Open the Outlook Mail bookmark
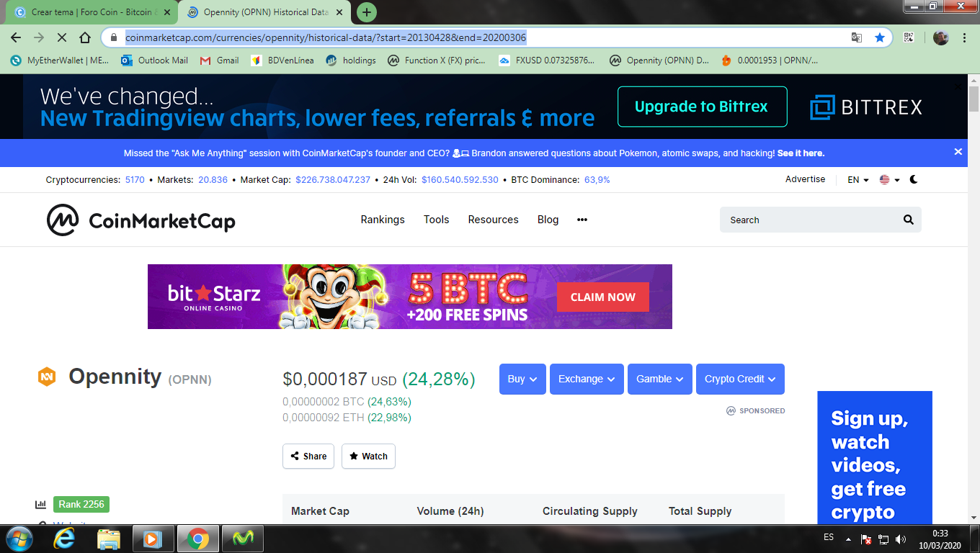 pos(154,60)
